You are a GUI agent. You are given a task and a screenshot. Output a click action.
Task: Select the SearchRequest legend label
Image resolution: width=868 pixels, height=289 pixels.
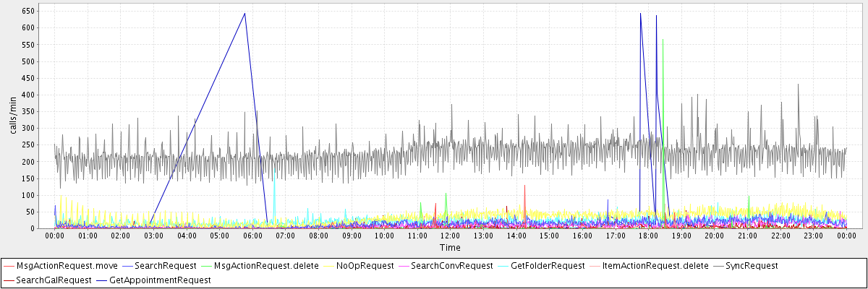click(x=166, y=266)
